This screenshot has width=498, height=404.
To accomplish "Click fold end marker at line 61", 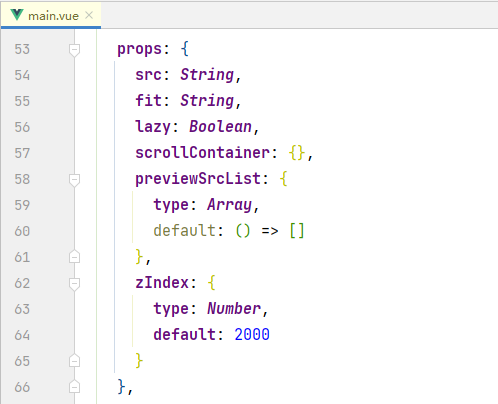I will [74, 257].
